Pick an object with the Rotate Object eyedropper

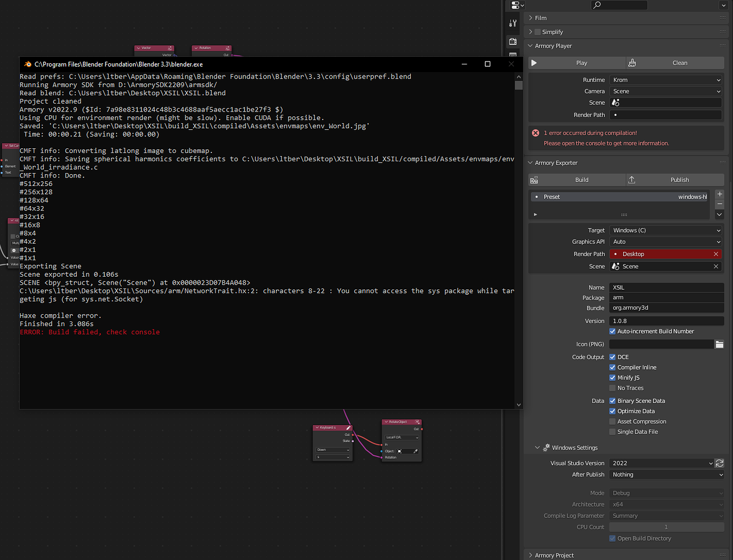click(416, 451)
